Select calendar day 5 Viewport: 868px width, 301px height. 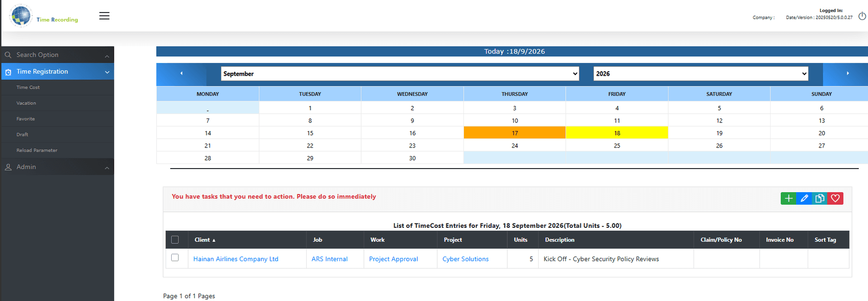coord(719,108)
